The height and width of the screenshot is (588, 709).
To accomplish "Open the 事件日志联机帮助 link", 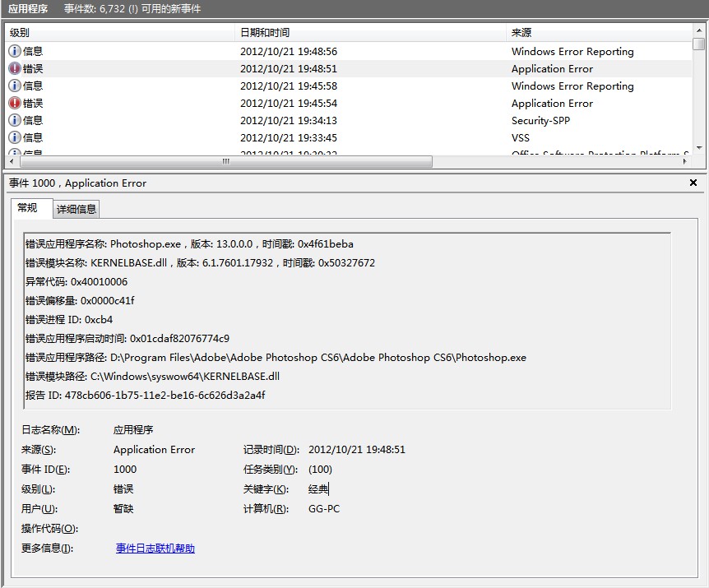I will pyautogui.click(x=155, y=549).
